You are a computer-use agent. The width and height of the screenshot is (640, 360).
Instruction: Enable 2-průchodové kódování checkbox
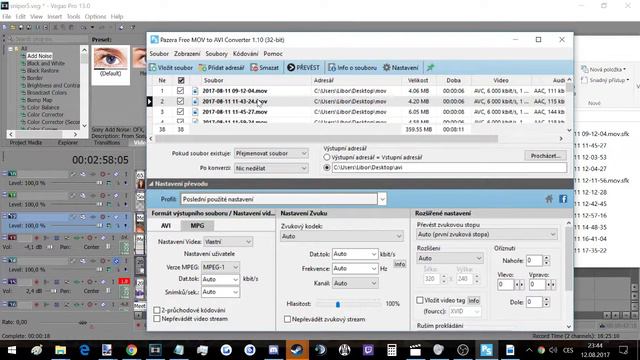tap(157, 310)
